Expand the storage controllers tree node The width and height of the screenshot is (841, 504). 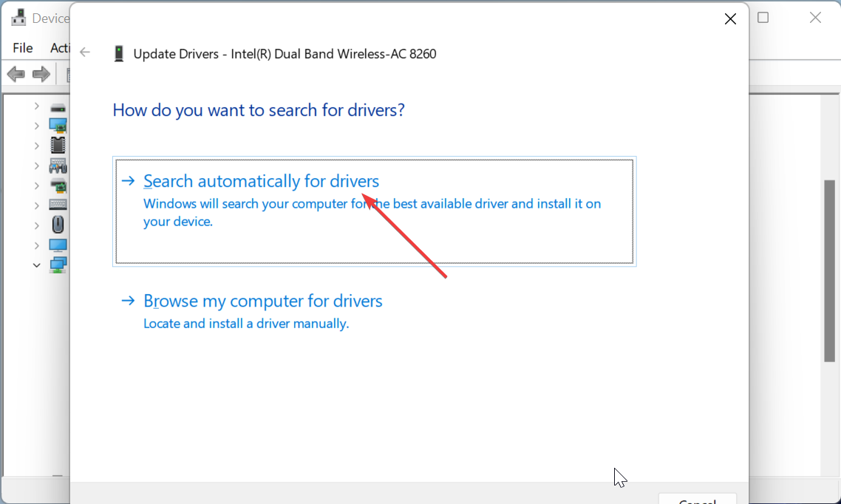click(x=36, y=185)
